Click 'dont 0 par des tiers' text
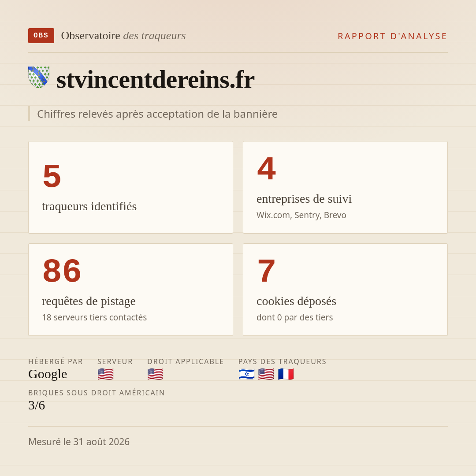This screenshot has width=476, height=476. coord(295,317)
